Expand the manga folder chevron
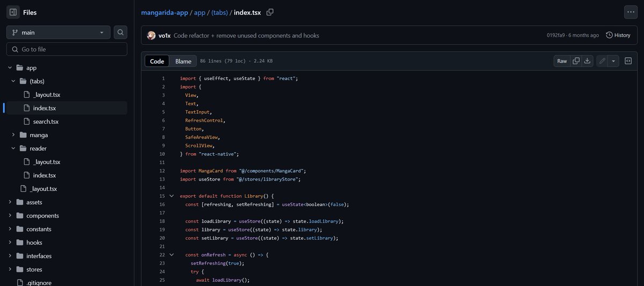The height and width of the screenshot is (286, 644). [x=13, y=135]
